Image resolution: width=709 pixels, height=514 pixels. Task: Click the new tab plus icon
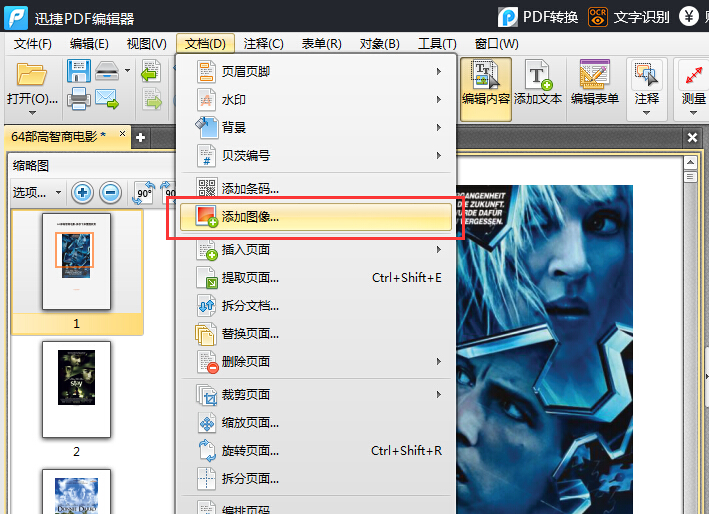pyautogui.click(x=141, y=137)
